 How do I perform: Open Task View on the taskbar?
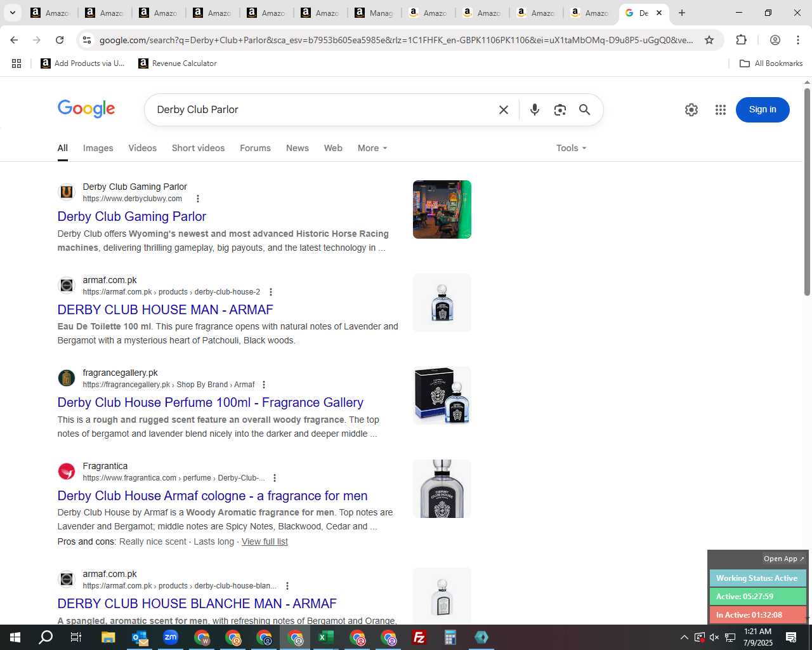76,637
